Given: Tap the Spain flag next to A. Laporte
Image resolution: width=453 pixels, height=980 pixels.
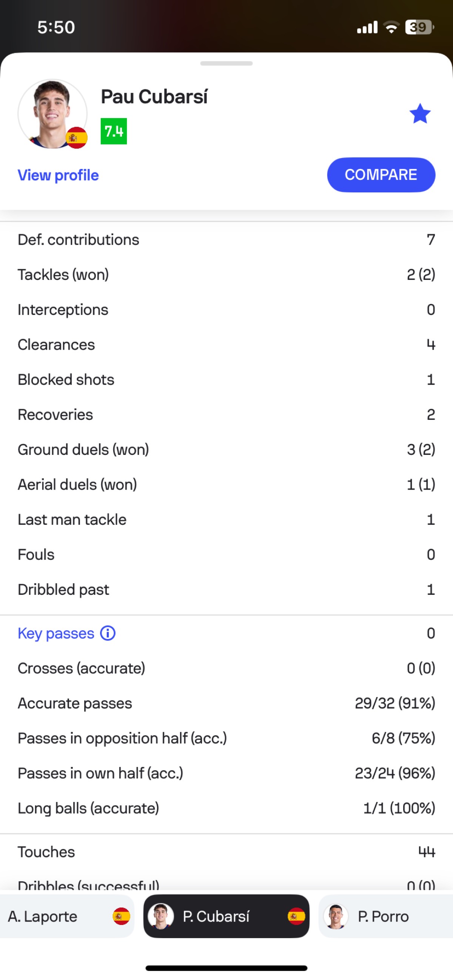Looking at the screenshot, I should (122, 917).
